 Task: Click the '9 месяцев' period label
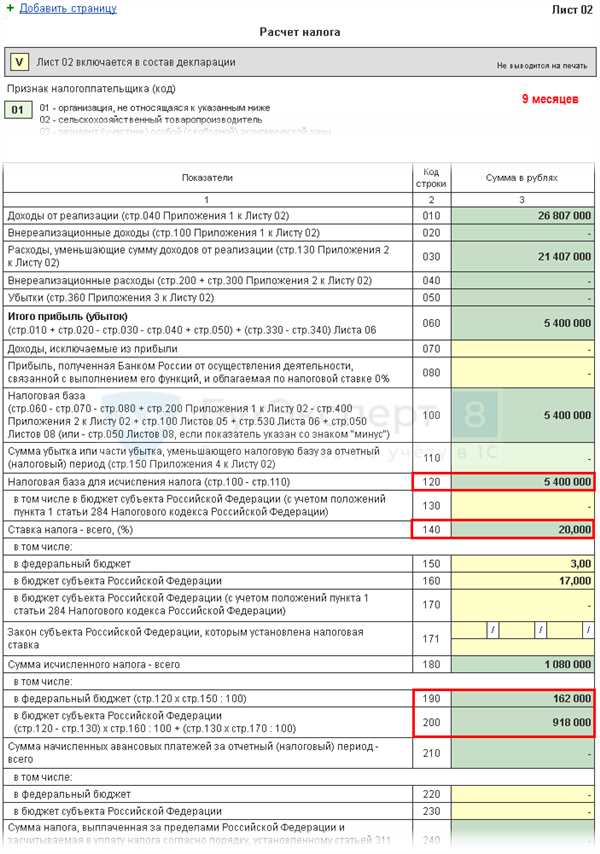click(550, 99)
